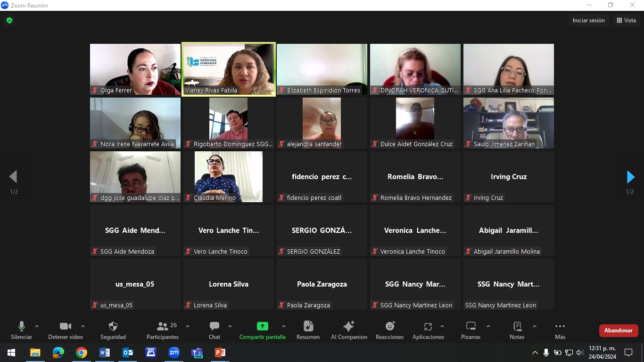
Task: Go to next page of participants
Action: (x=630, y=177)
